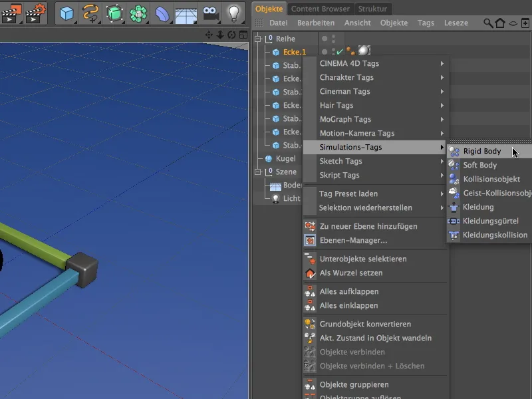Add a light object bulb icon
The height and width of the screenshot is (399, 532).
point(234,13)
